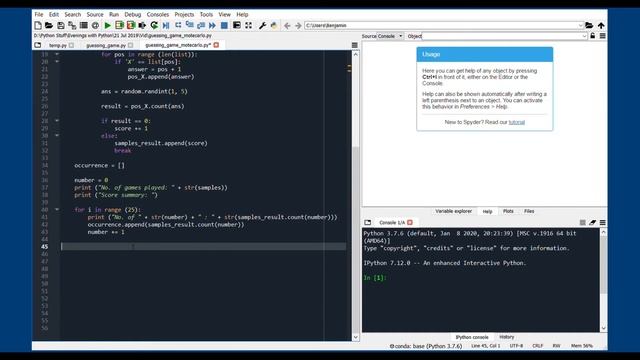This screenshot has width=640, height=360.
Task: Toggle fullscreen mode
Action: click(248, 25)
